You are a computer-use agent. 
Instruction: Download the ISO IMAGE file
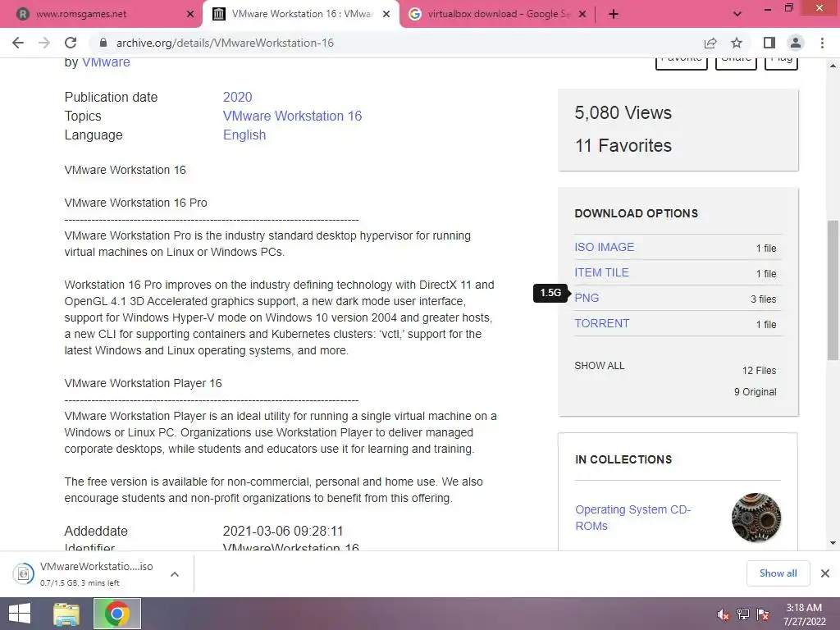[x=604, y=247]
